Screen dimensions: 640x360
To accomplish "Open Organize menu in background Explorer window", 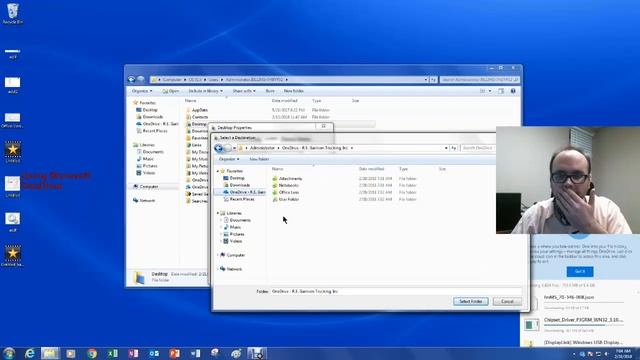I will (142, 91).
